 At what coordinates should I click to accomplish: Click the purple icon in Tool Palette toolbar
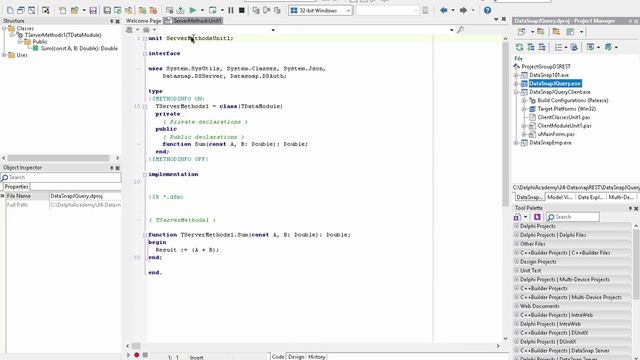pos(537,217)
